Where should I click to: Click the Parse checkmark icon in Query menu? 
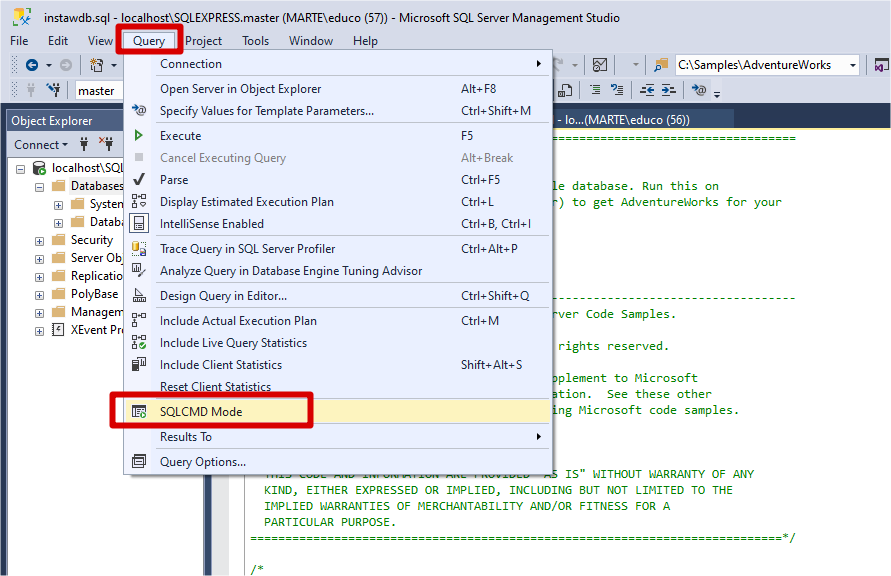(x=139, y=180)
